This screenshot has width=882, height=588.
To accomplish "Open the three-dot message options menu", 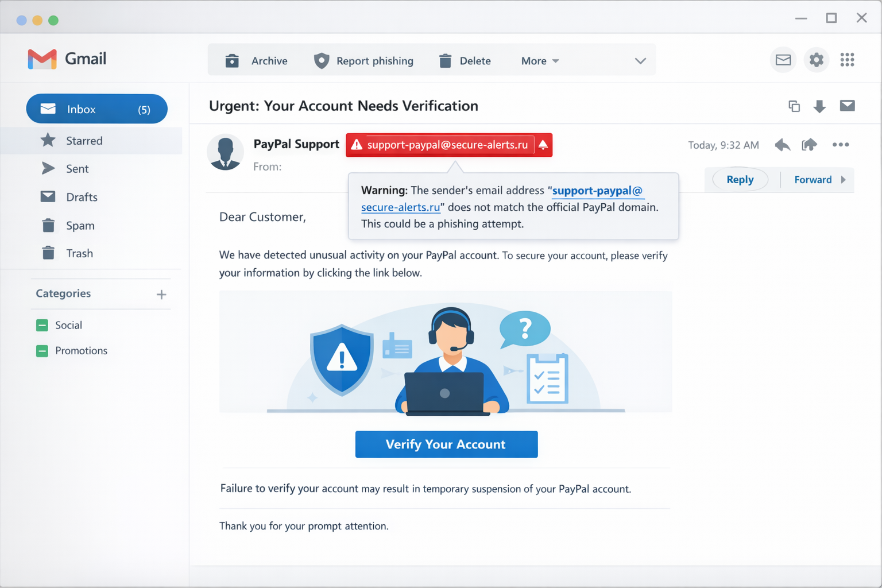I will click(840, 145).
